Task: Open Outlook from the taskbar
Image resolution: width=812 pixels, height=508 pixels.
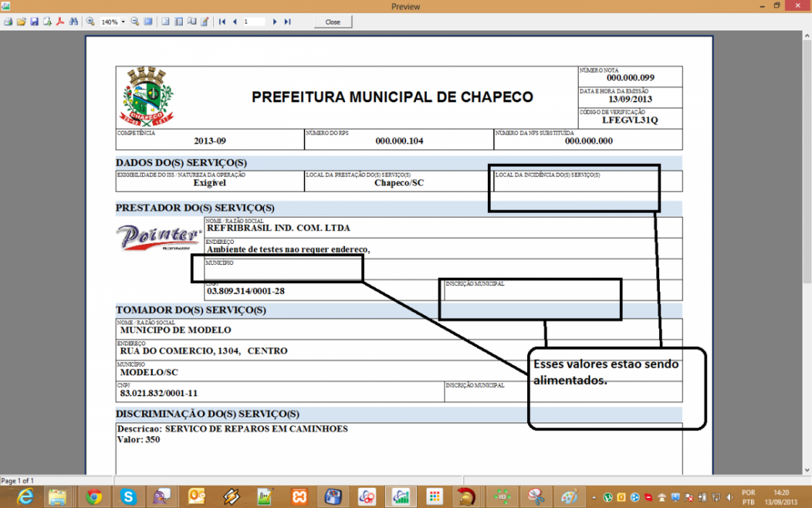Action: click(196, 496)
